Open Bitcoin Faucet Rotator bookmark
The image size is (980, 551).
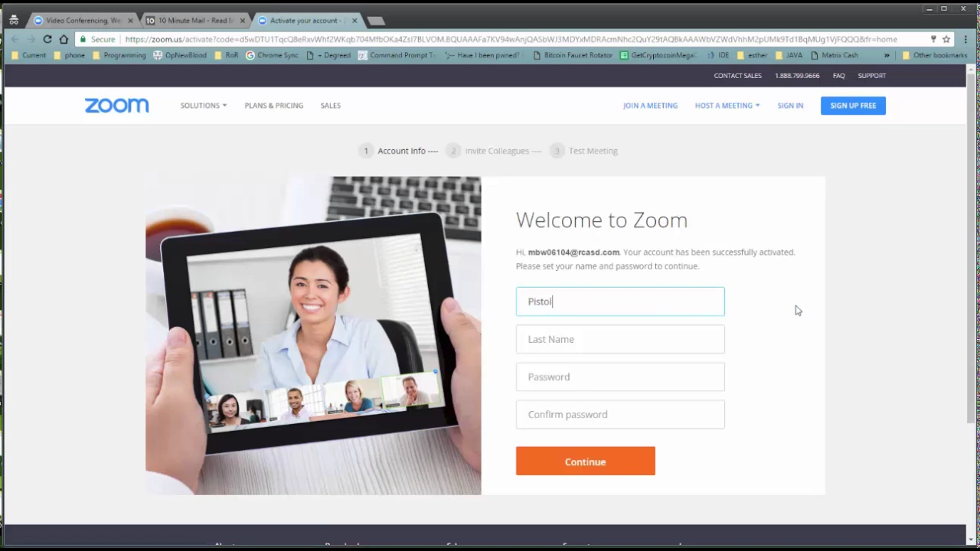tap(572, 55)
